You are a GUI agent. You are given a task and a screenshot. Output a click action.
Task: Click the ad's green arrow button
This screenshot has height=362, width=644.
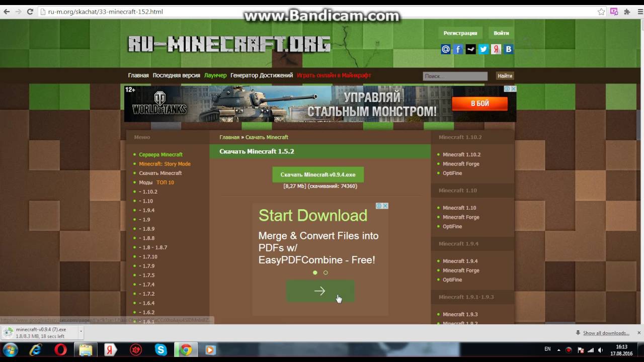[x=320, y=291]
